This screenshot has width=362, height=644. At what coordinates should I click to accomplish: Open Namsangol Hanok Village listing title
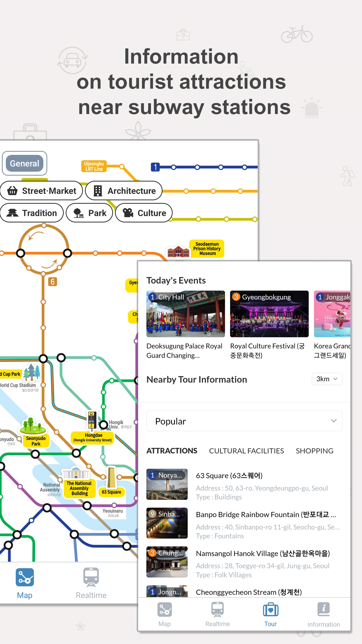(x=263, y=553)
